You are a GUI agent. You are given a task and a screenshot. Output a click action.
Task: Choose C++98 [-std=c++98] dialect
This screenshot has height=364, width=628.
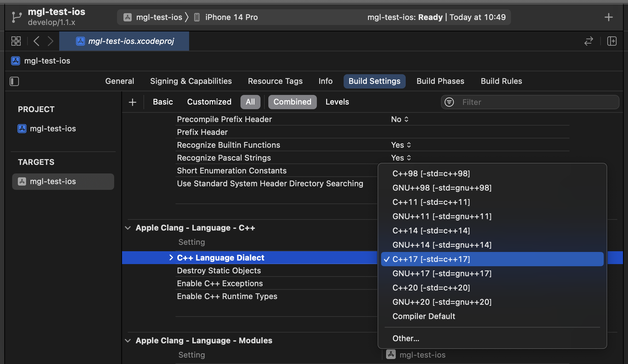tap(492, 173)
